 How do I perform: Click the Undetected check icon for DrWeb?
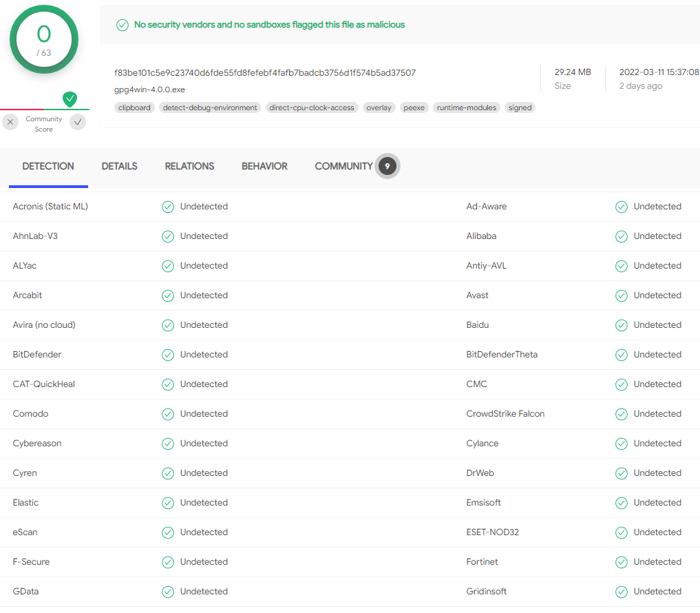click(622, 473)
